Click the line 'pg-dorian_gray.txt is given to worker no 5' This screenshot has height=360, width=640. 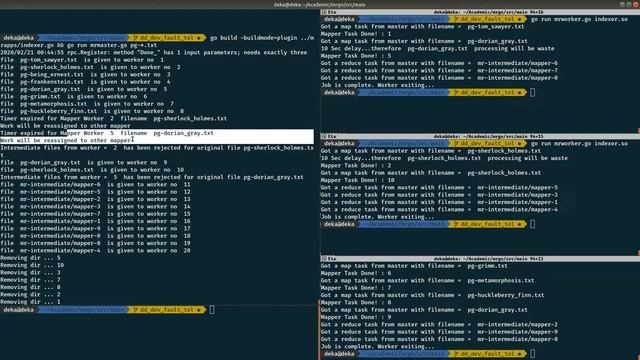[84, 89]
